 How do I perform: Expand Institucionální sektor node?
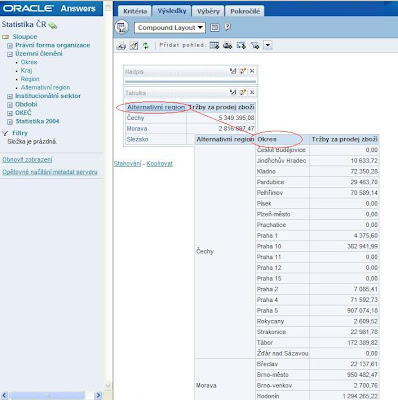pos(10,96)
